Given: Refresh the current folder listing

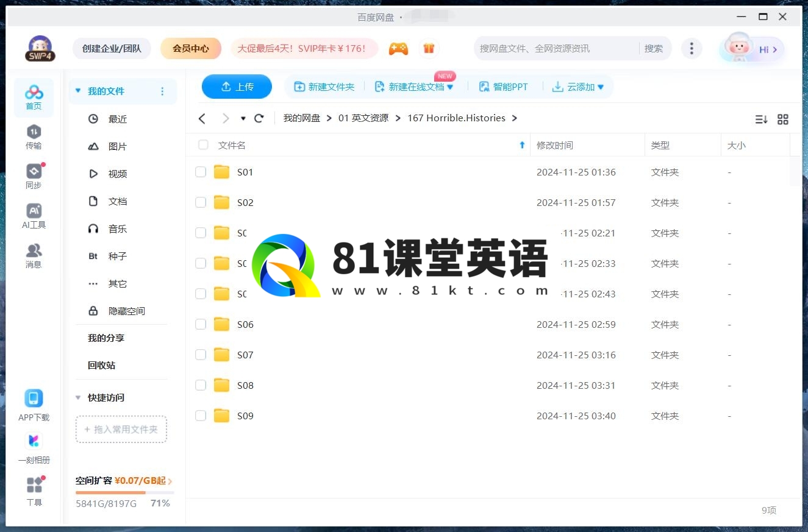Looking at the screenshot, I should pos(259,118).
